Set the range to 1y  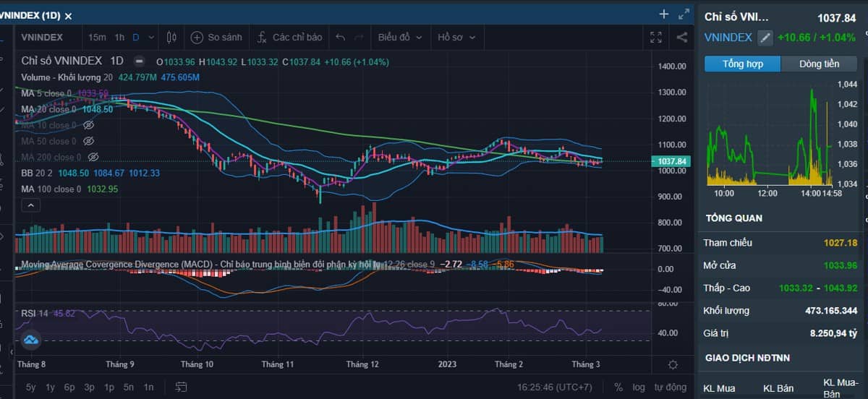click(x=50, y=387)
